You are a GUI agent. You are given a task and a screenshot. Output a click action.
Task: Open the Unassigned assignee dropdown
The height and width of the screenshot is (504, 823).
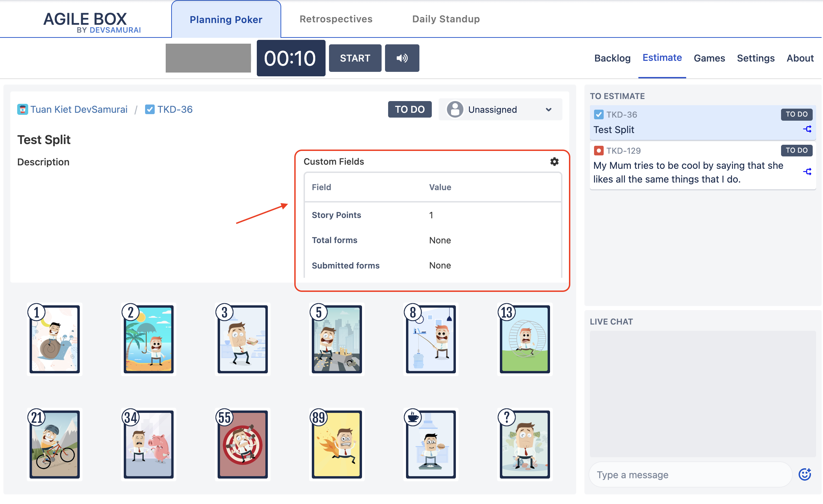500,109
